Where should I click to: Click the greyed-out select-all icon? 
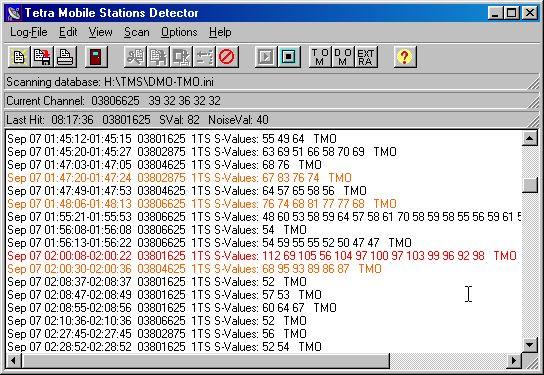(x=181, y=57)
